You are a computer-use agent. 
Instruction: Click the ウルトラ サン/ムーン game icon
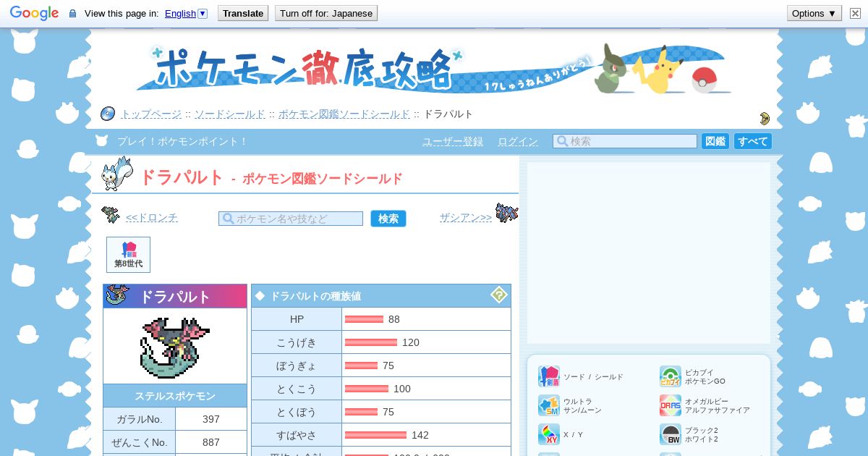coord(549,405)
